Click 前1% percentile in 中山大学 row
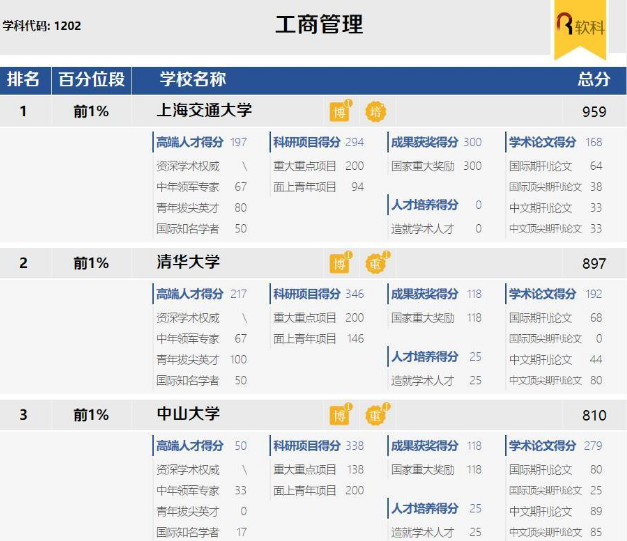Image resolution: width=627 pixels, height=541 pixels. (91, 415)
